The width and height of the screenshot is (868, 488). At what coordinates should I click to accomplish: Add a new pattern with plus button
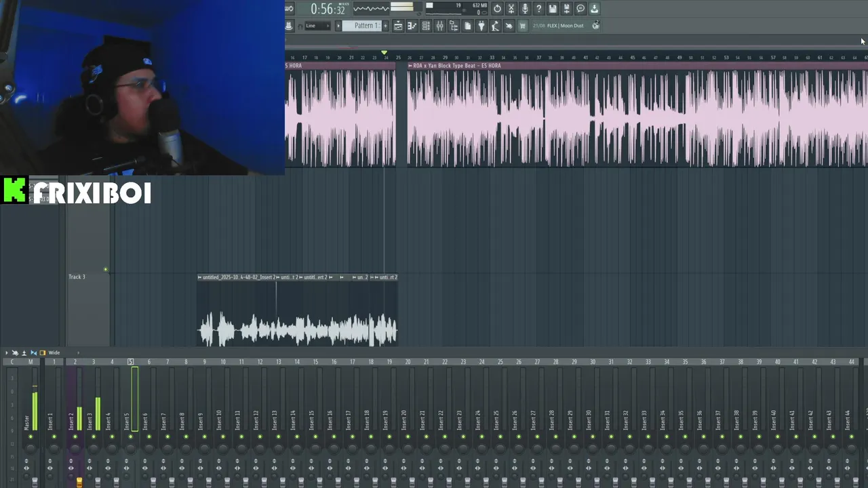coord(385,26)
